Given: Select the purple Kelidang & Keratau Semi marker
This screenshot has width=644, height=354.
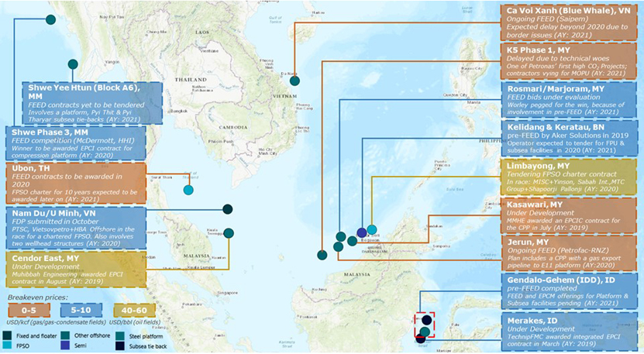Looking at the screenshot, I should coord(362,232).
